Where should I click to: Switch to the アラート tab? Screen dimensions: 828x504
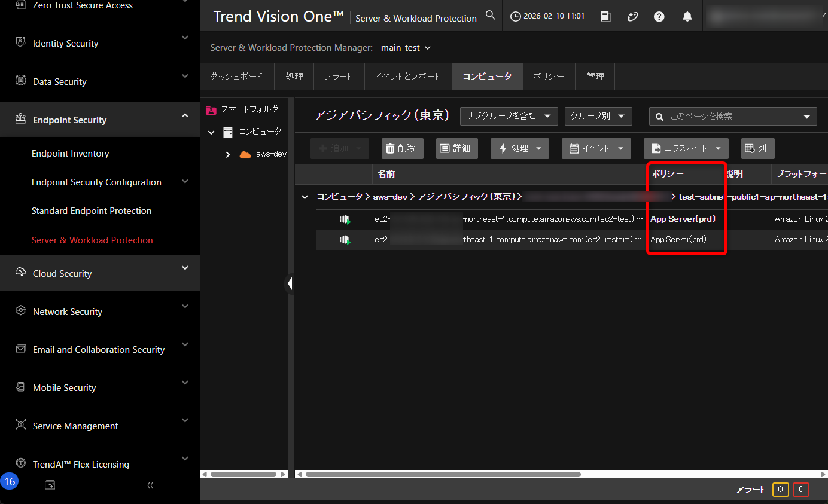coord(339,77)
